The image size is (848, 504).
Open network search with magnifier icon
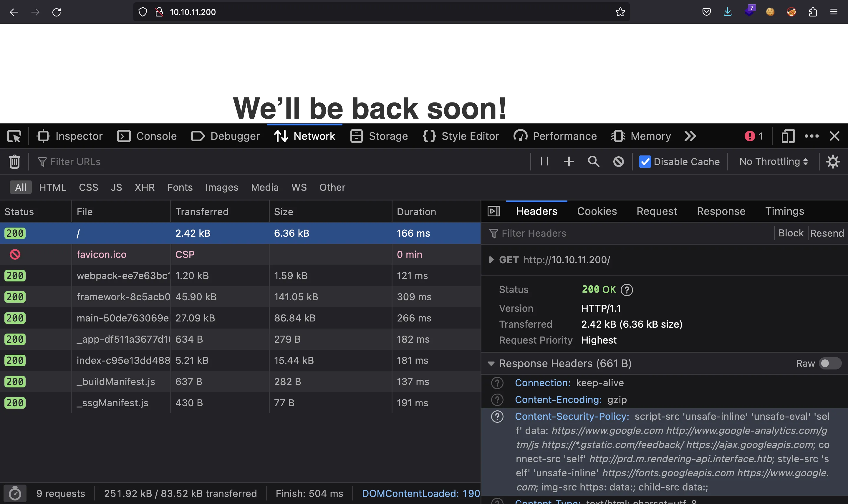(x=593, y=162)
